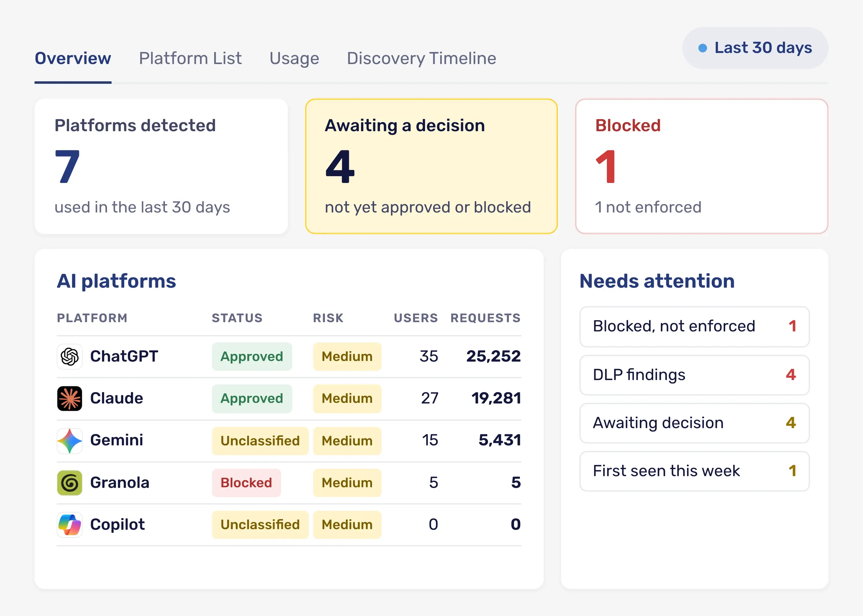This screenshot has width=863, height=616.
Task: Click the 25,252 requests value
Action: (x=493, y=356)
